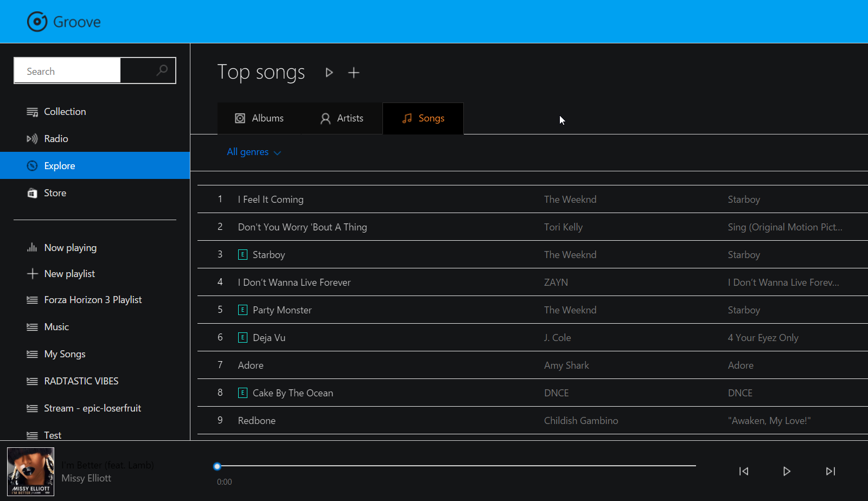Click the Missy Elliott album art thumbnail
868x501 pixels.
click(x=30, y=471)
